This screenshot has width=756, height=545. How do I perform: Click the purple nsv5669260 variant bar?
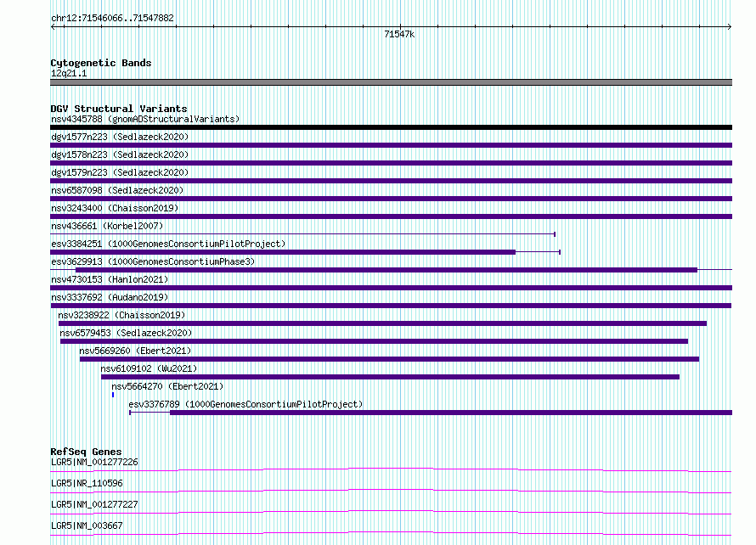tap(390, 359)
